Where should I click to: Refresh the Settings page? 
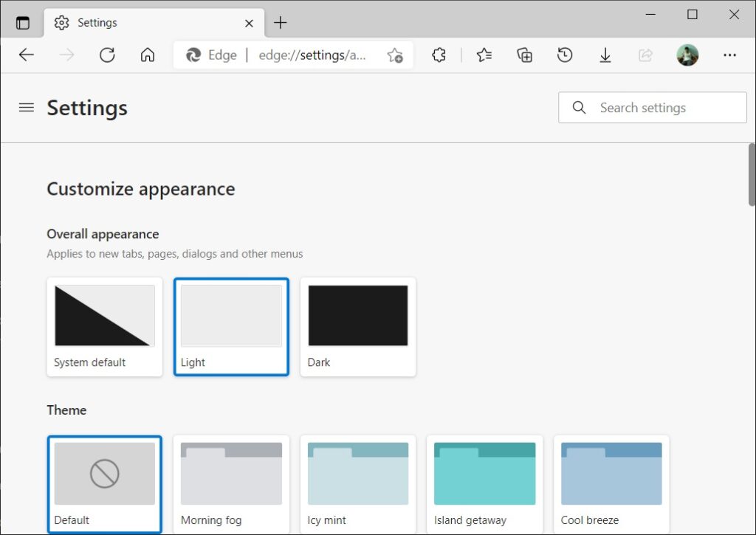[106, 55]
